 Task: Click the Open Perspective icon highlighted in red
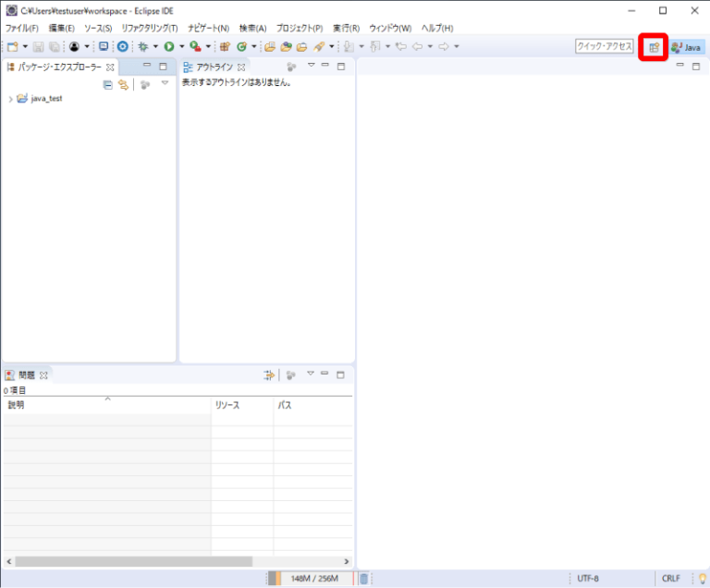[x=654, y=46]
